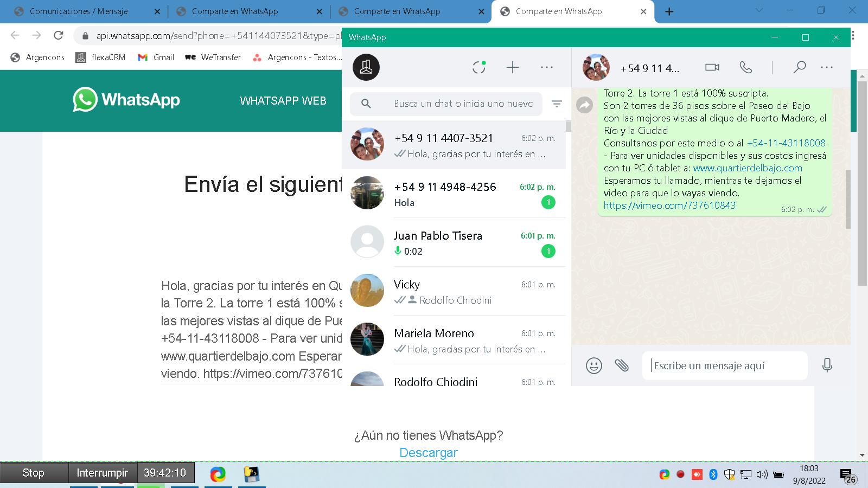Open the chat list more options menu
Viewport: 868px width, 488px height.
pyautogui.click(x=547, y=67)
